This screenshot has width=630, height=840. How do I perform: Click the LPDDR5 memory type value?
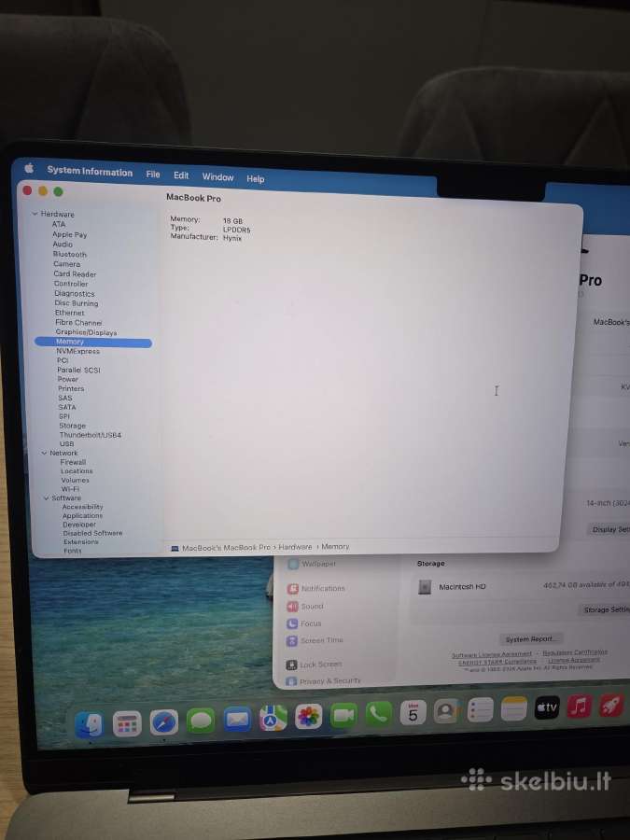(x=237, y=230)
